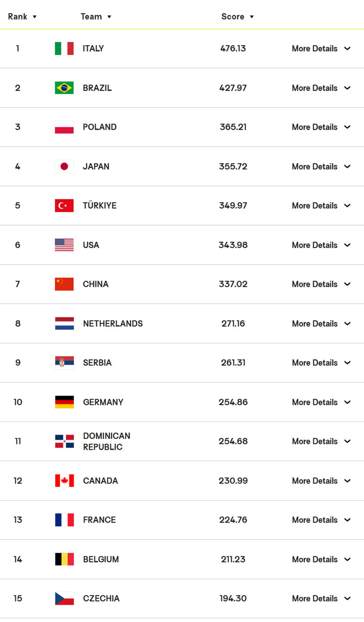
Task: Select the BELGIUM team name
Action: pos(101,560)
